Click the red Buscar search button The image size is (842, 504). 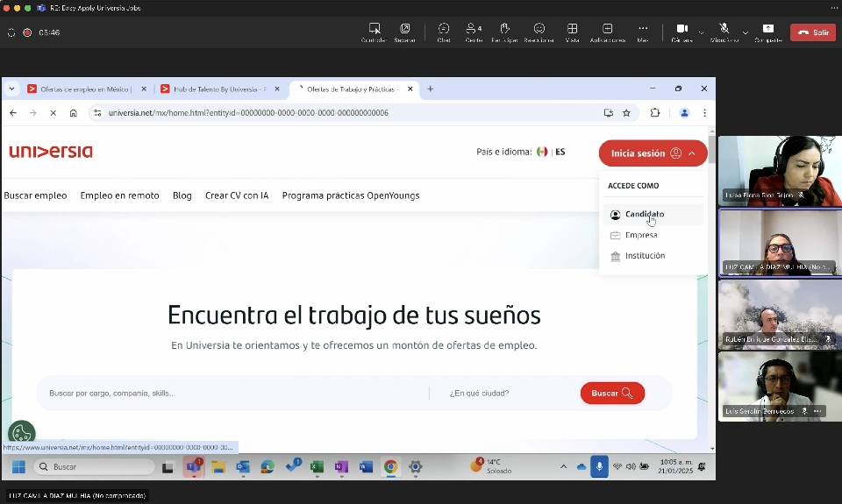point(612,394)
